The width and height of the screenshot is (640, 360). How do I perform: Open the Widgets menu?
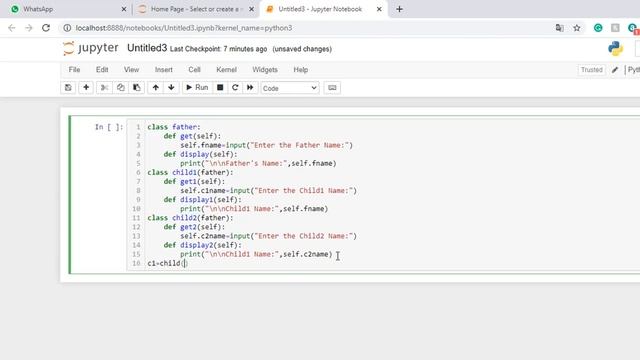point(265,70)
